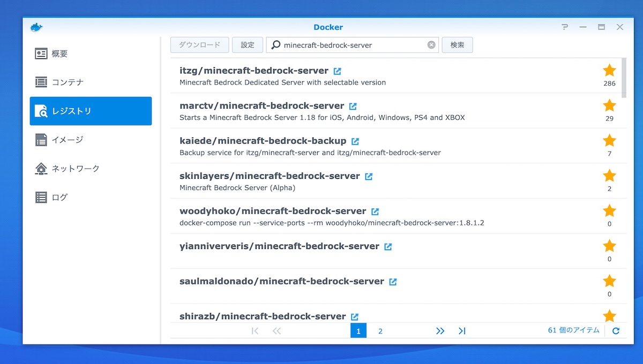Click the 検索 search button
The width and height of the screenshot is (643, 364).
click(457, 45)
